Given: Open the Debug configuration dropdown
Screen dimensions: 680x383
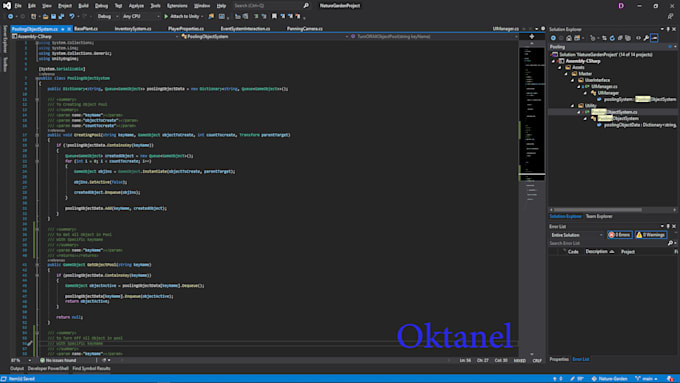Looking at the screenshot, I should pos(107,16).
